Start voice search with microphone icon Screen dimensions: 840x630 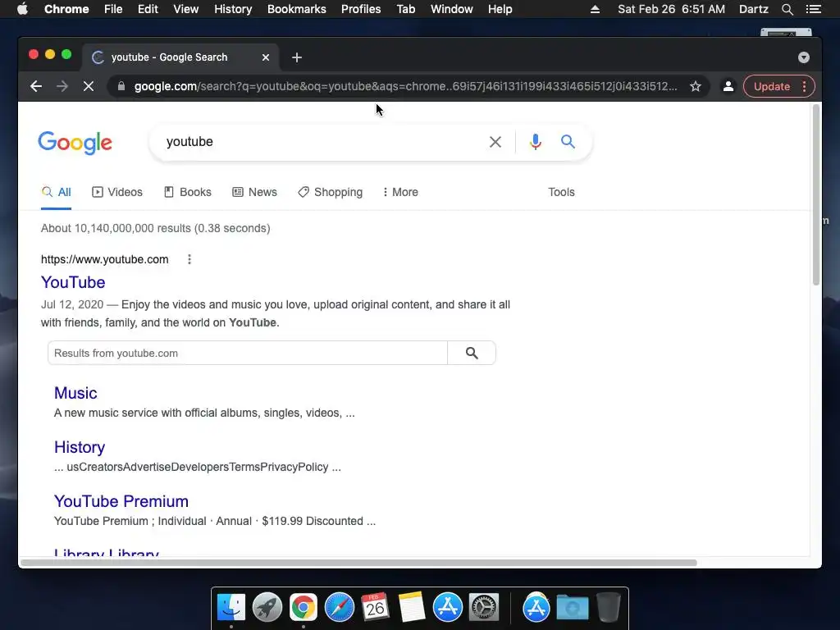click(535, 142)
